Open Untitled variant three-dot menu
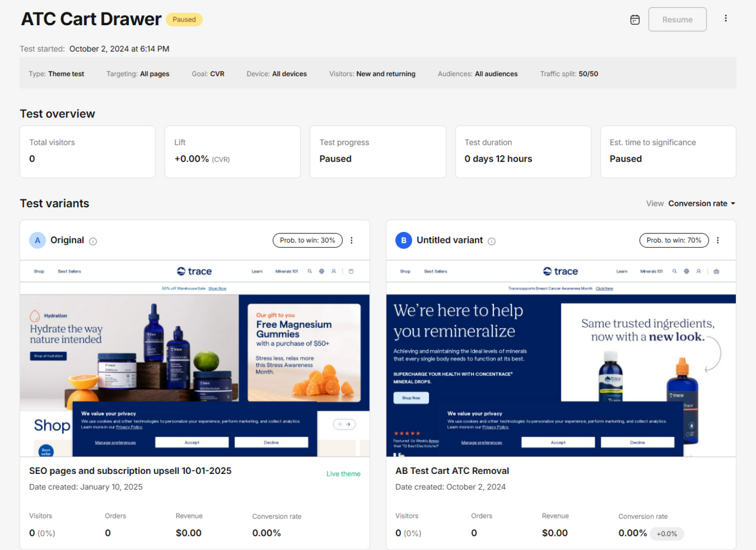Image resolution: width=756 pixels, height=550 pixels. pyautogui.click(x=718, y=240)
